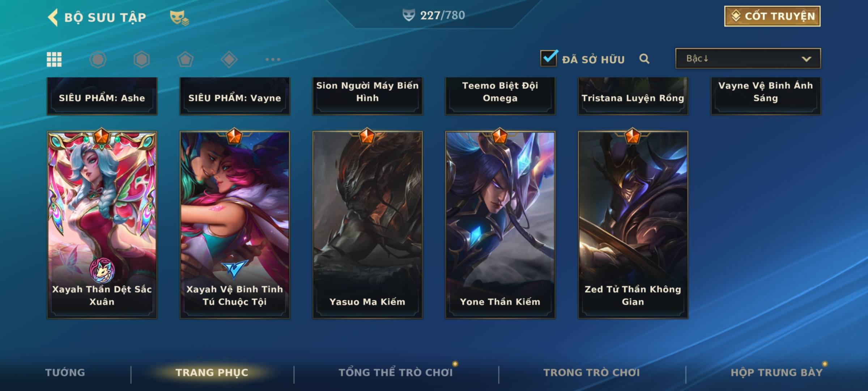Image resolution: width=868 pixels, height=391 pixels.
Task: Show more filters via three dots
Action: 273,59
